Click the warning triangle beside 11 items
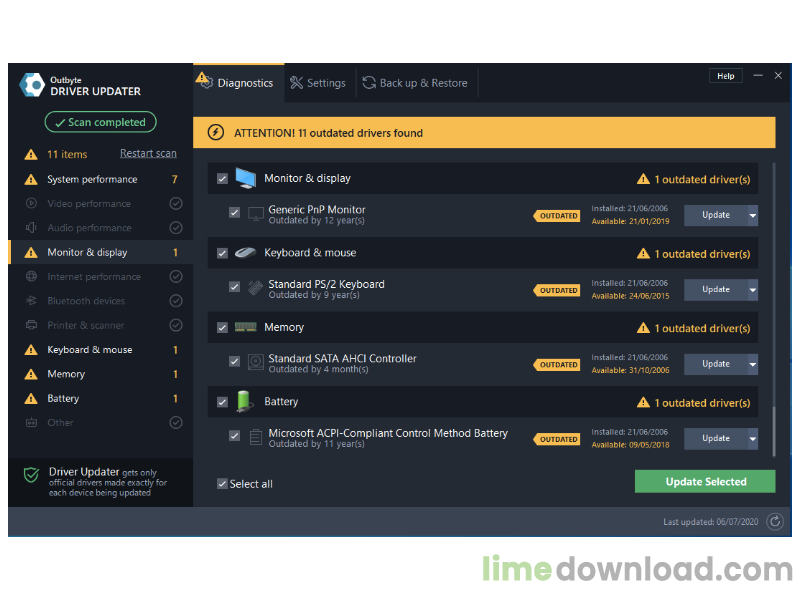 pyautogui.click(x=31, y=154)
